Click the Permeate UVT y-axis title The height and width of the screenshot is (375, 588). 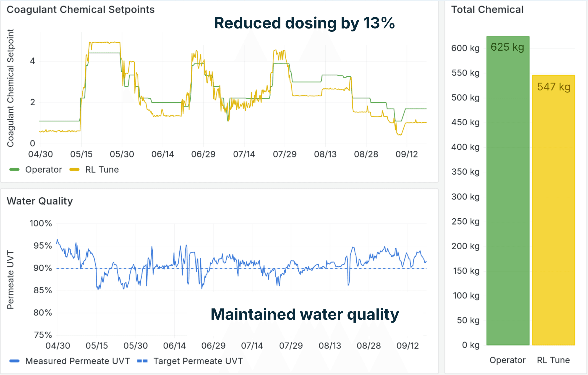point(10,280)
